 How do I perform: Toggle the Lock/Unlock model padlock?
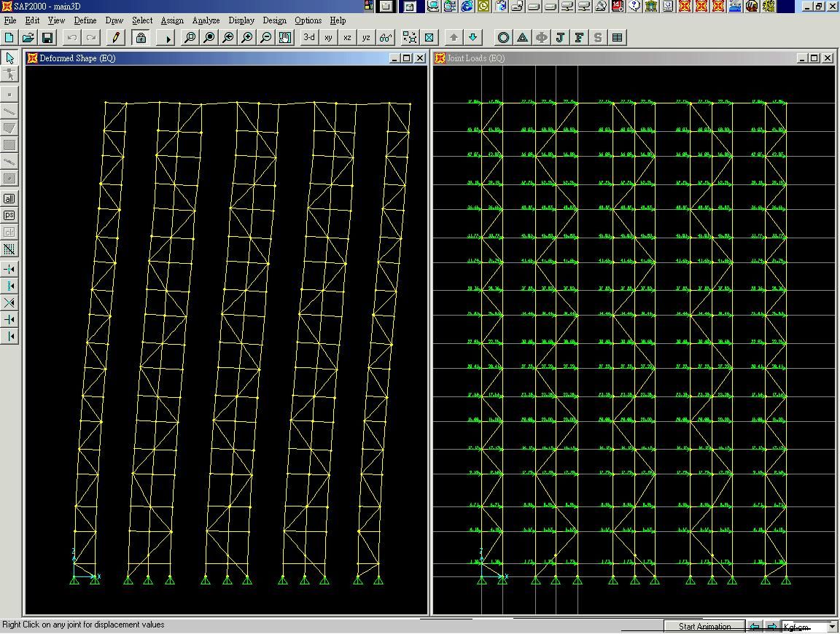point(140,37)
